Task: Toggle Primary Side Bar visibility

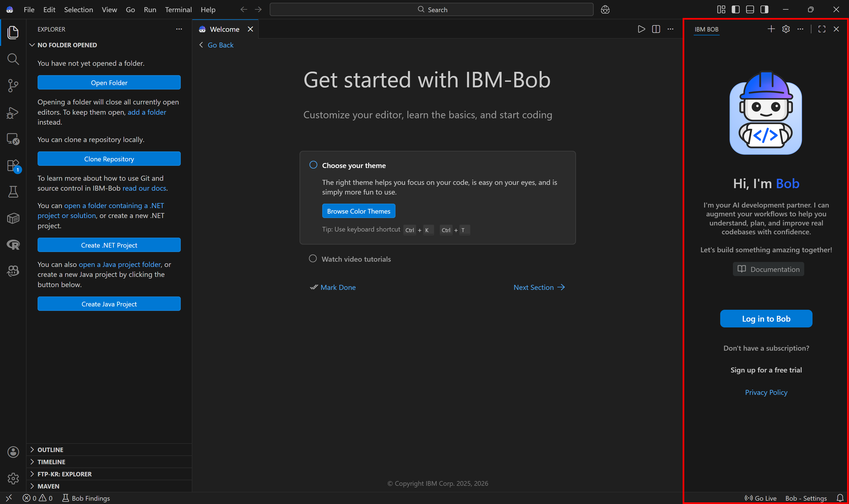Action: coord(736,9)
